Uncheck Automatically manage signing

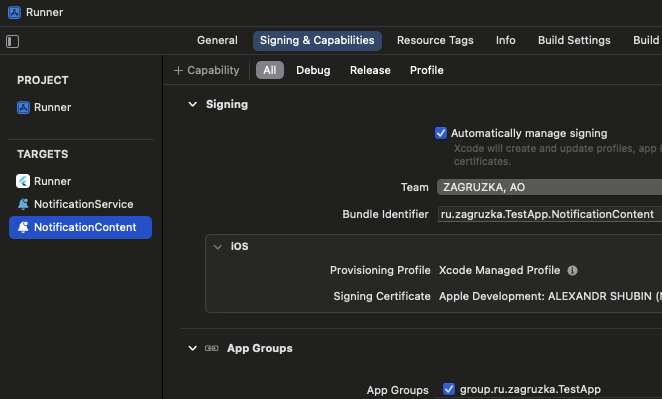pos(441,133)
